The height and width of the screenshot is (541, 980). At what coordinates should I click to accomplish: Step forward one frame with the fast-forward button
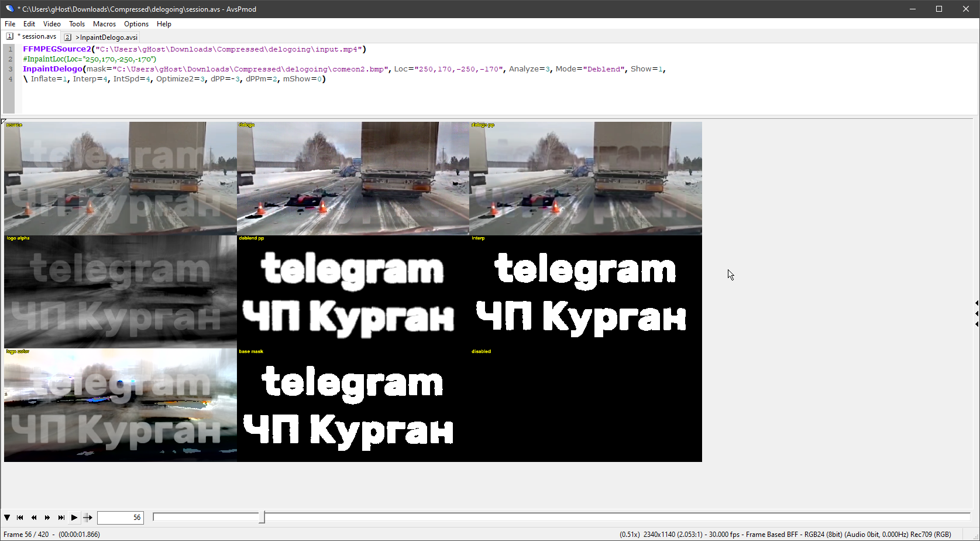pyautogui.click(x=47, y=518)
